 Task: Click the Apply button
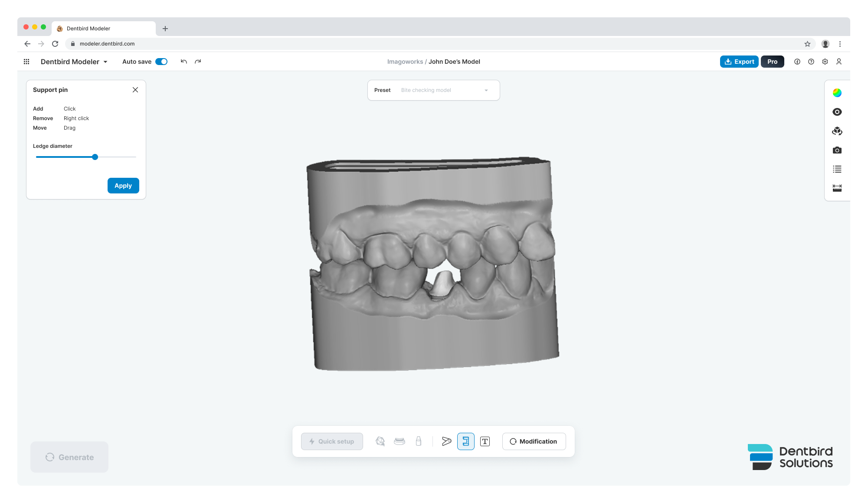[x=123, y=186]
